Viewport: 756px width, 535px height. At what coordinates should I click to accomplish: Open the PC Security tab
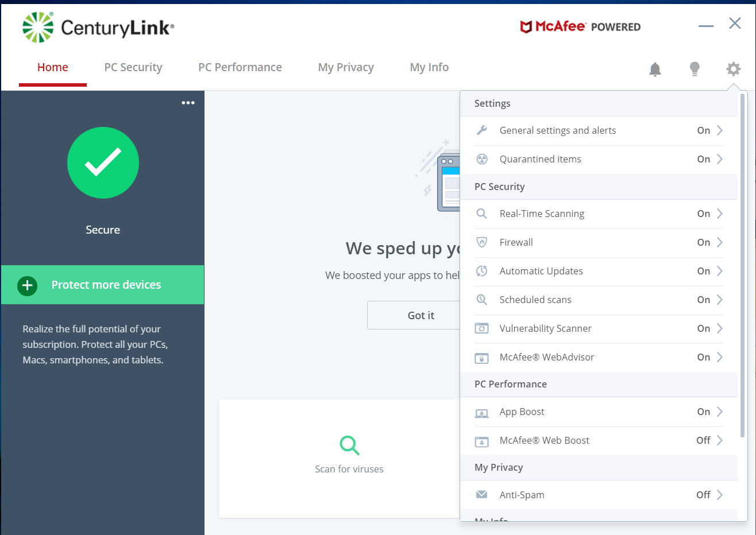tap(133, 68)
